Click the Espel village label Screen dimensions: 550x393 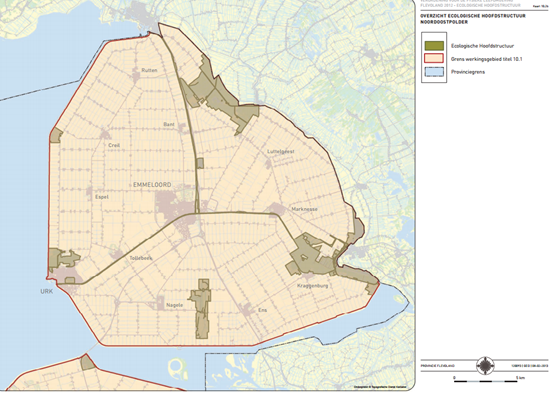coord(102,197)
